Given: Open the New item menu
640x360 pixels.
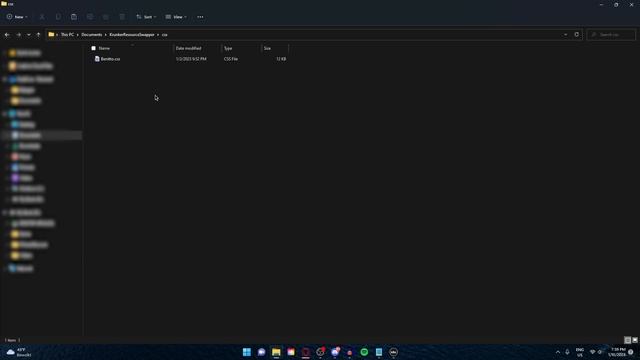Looking at the screenshot, I should (x=17, y=17).
